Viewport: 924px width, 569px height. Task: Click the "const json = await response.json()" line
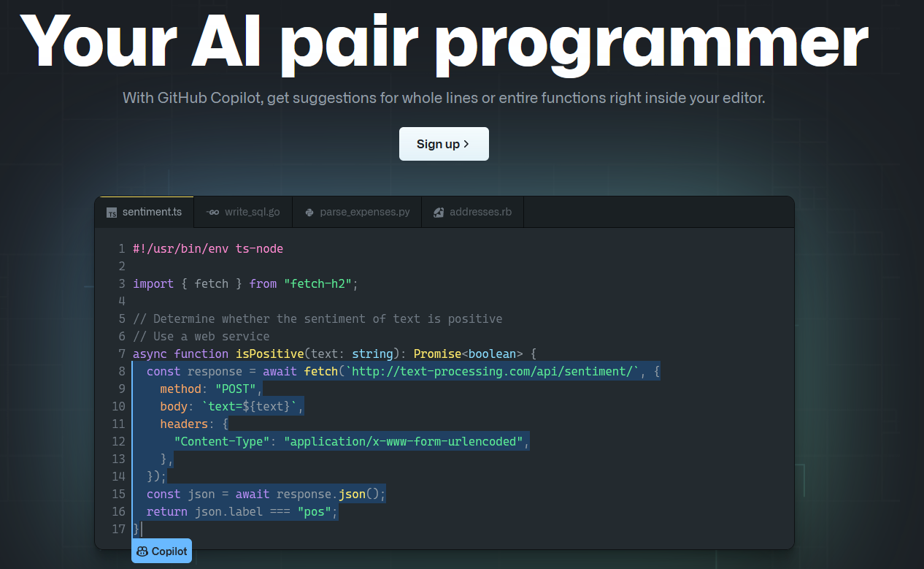point(266,494)
